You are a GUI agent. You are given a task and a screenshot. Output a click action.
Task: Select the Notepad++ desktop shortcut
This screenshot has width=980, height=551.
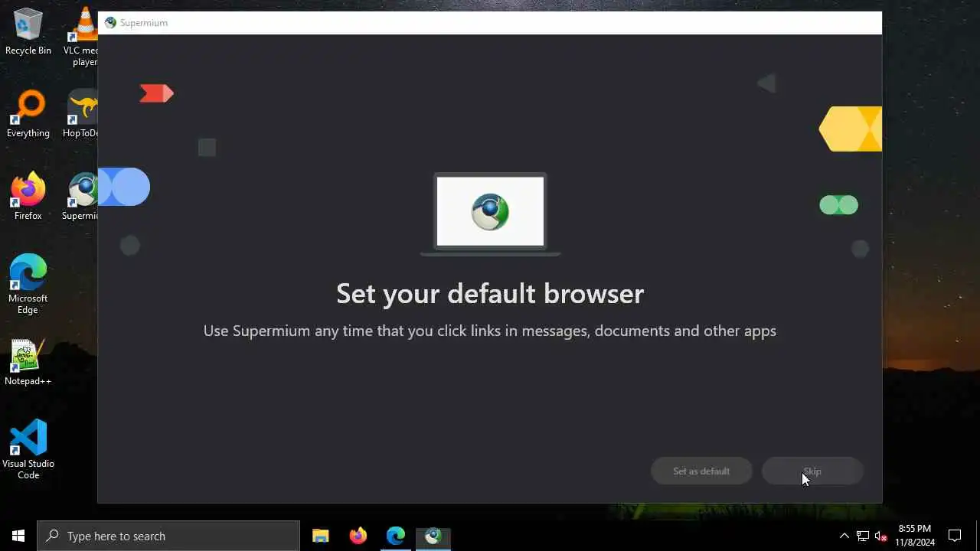[x=28, y=363]
